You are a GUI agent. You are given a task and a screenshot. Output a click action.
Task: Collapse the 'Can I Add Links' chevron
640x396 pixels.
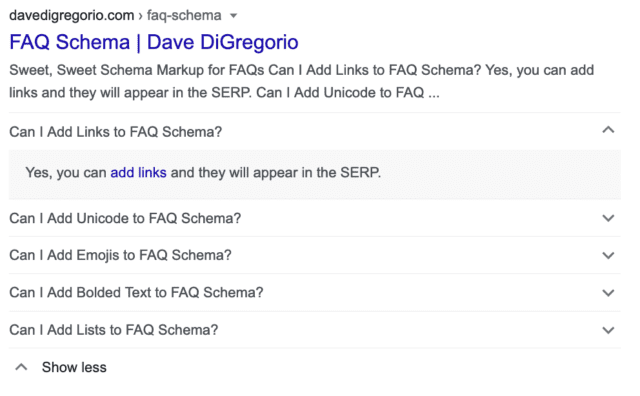pos(608,130)
